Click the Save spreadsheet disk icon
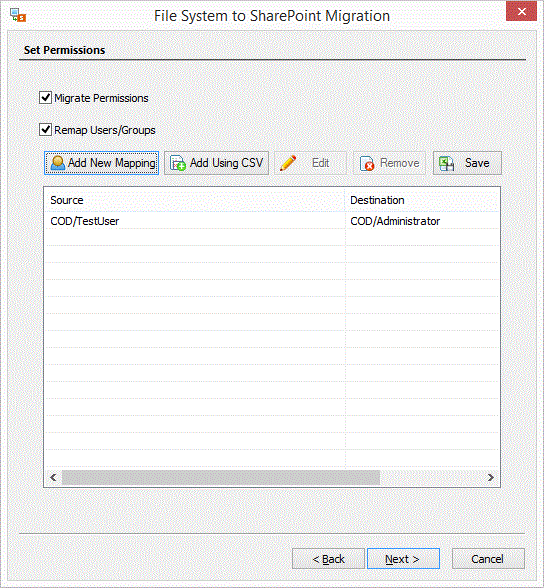Image resolution: width=544 pixels, height=588 pixels. pyautogui.click(x=446, y=164)
